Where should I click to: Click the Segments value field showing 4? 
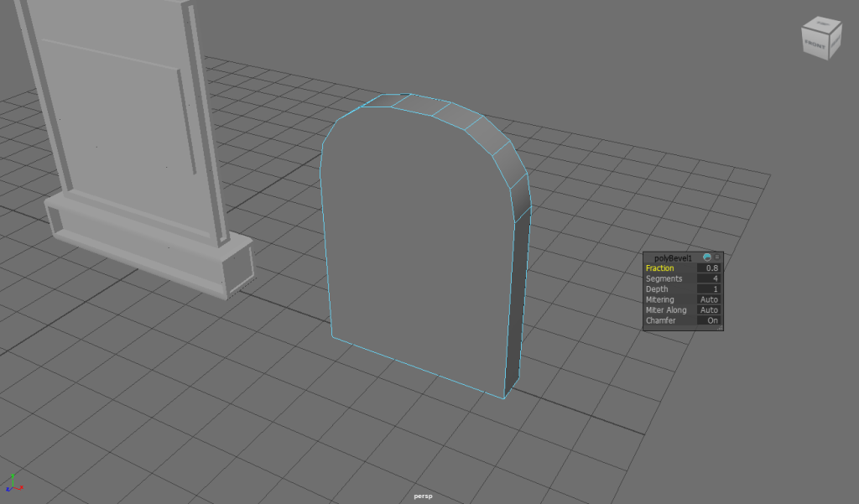709,278
